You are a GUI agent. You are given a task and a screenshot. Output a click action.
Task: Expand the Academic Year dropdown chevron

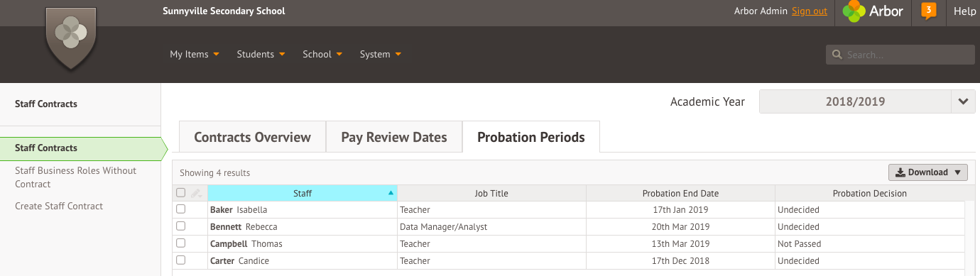click(x=963, y=101)
